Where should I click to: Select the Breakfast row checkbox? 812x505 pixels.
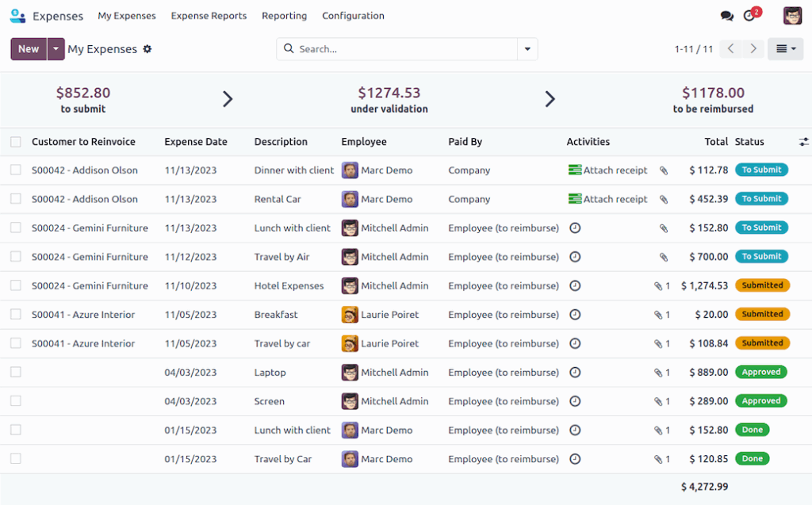pyautogui.click(x=16, y=315)
